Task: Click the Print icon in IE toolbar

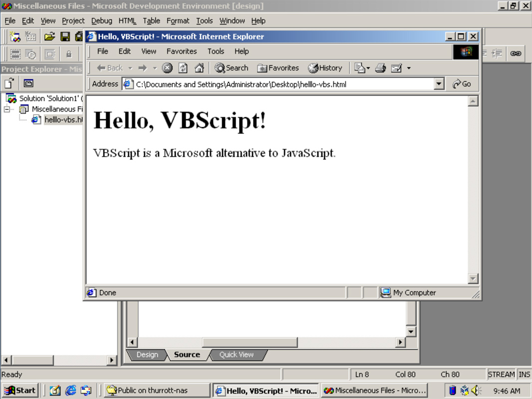Action: (381, 68)
